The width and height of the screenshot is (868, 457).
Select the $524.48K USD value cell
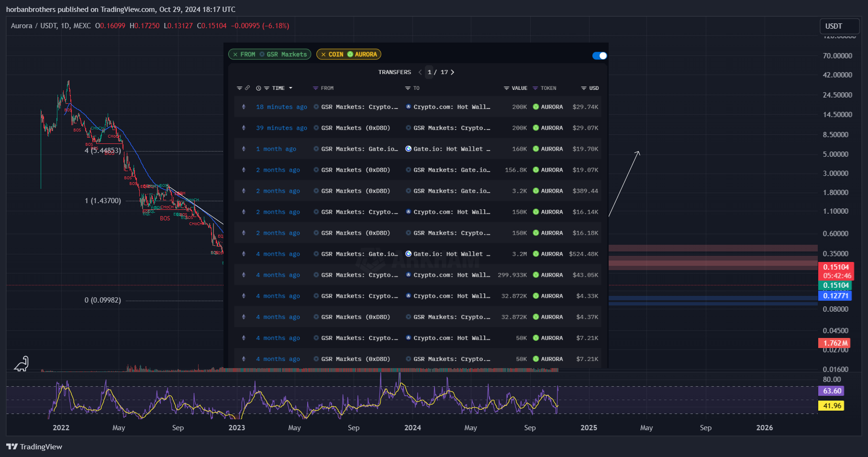coord(583,254)
